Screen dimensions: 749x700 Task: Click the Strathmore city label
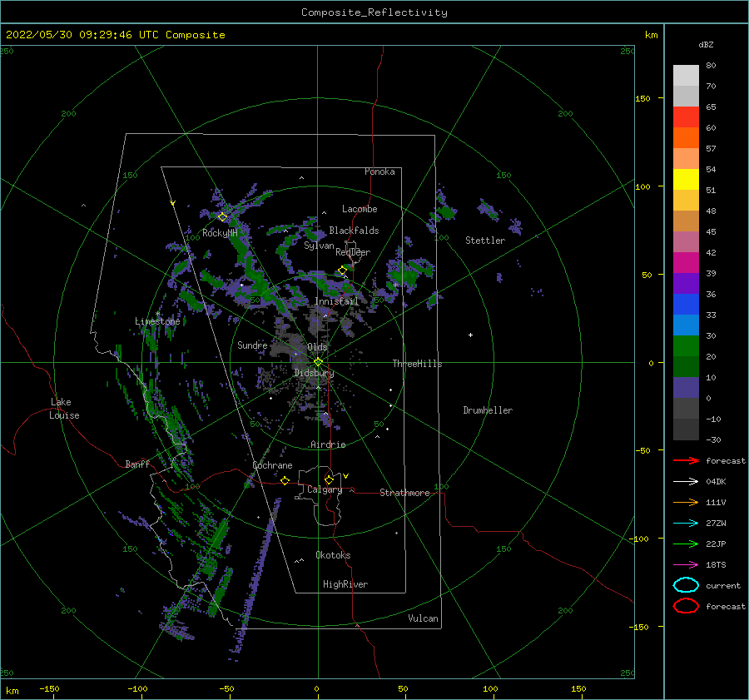click(x=404, y=493)
